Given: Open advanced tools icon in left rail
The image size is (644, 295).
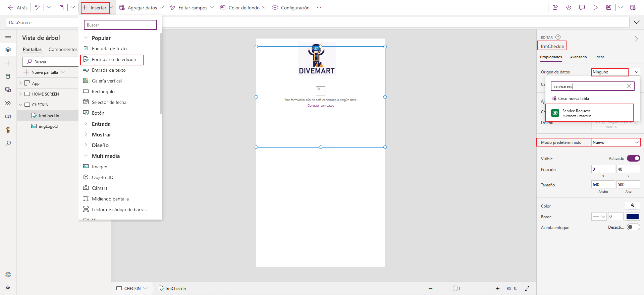Looking at the screenshot, I should point(8,130).
